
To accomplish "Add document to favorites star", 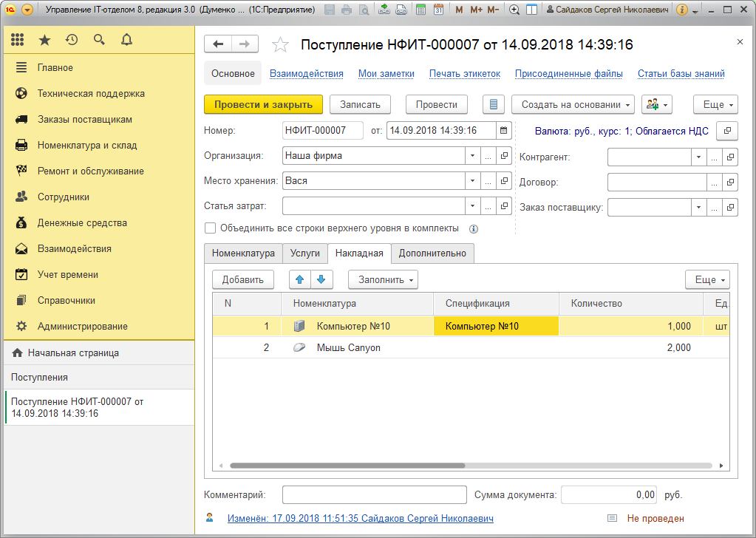I will pos(280,45).
